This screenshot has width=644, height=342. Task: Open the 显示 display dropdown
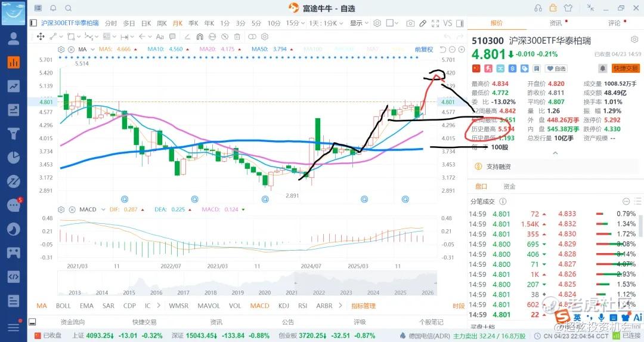tap(359, 23)
